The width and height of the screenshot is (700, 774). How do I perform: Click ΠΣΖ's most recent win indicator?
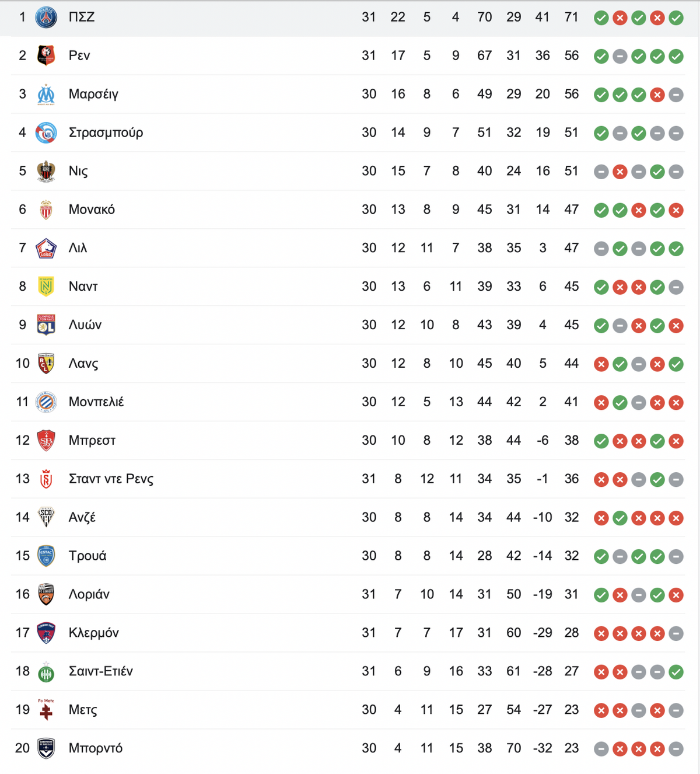(x=676, y=18)
